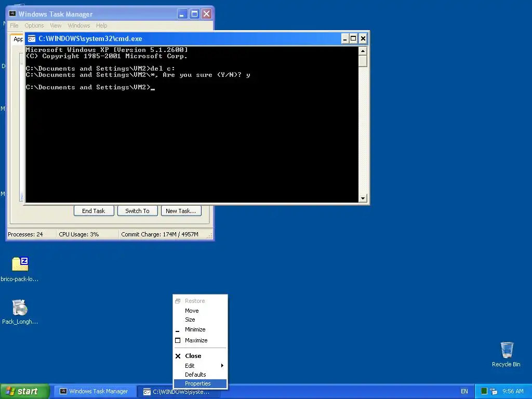Select Minimize in the context menu
532x399 pixels.
click(200, 329)
